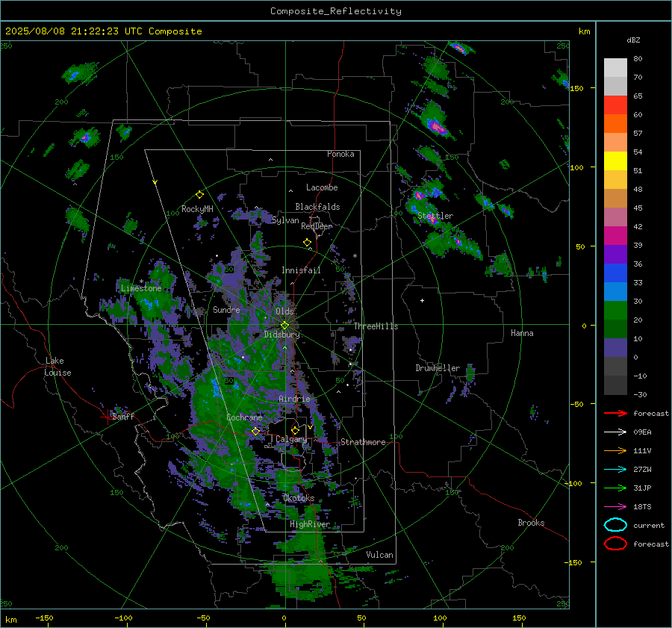
Task: Click the Lake Louise label
Action: 57,367
